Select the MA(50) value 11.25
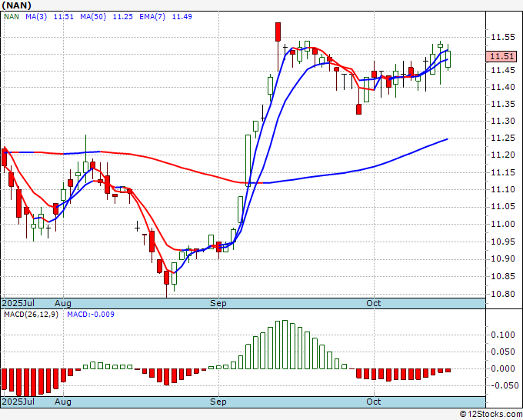The image size is (523, 420). (123, 17)
